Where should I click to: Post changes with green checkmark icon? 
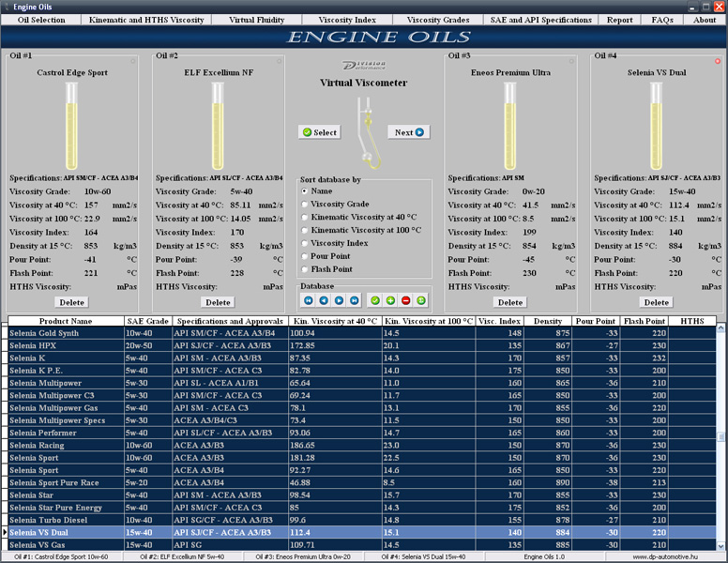click(375, 300)
